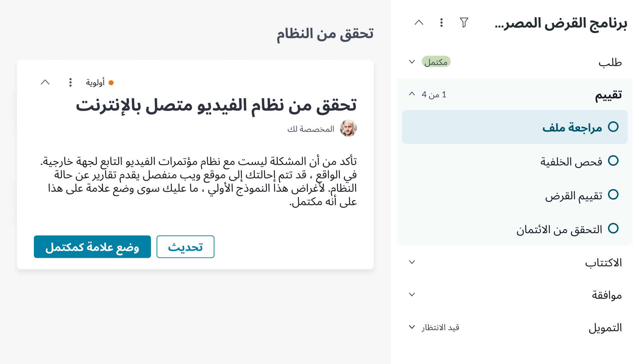The width and height of the screenshot is (639, 364).
Task: Collapse the task card with its chevron
Action: click(45, 83)
